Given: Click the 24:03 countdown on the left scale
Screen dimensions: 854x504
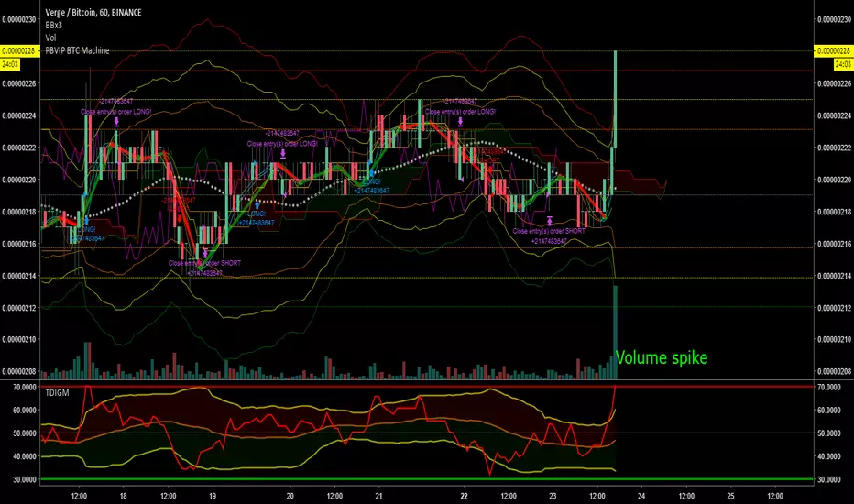Looking at the screenshot, I should coord(10,64).
